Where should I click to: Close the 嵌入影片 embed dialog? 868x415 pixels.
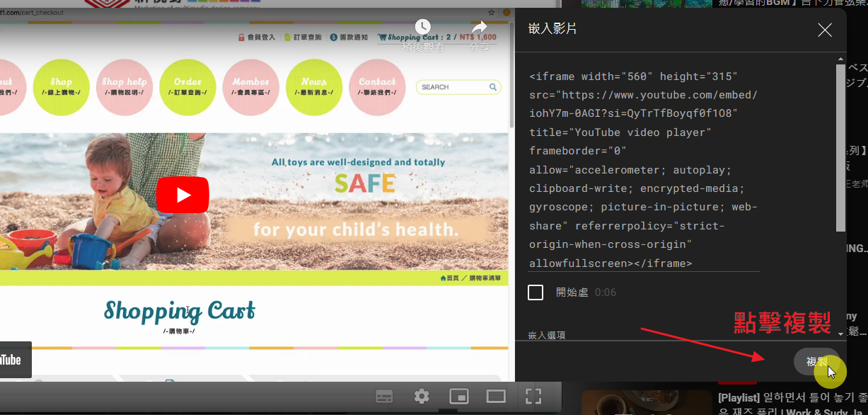coord(825,29)
